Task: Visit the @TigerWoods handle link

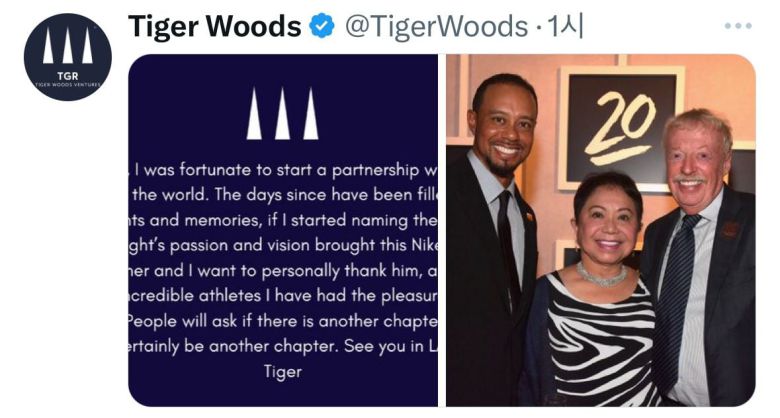Action: [x=436, y=27]
